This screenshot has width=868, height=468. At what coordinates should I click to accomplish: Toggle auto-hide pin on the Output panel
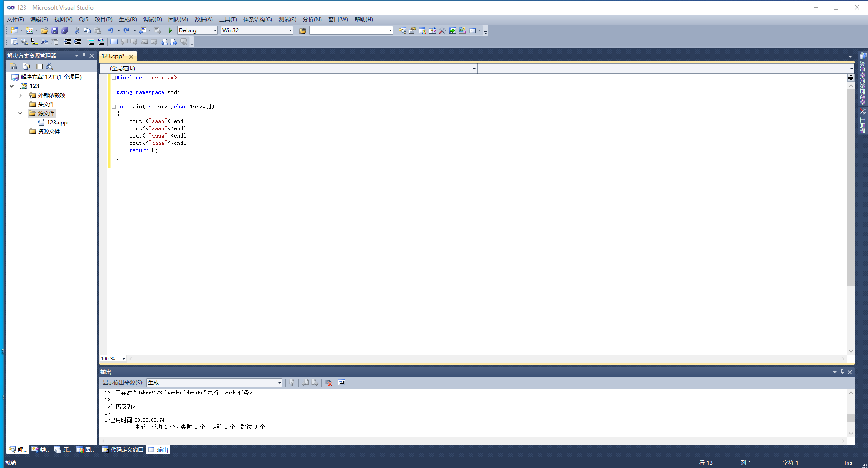842,372
